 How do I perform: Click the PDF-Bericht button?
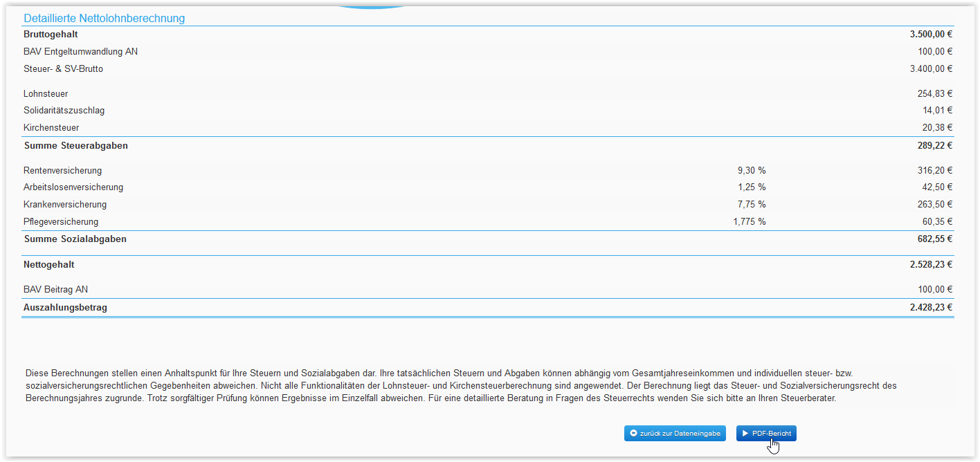766,434
